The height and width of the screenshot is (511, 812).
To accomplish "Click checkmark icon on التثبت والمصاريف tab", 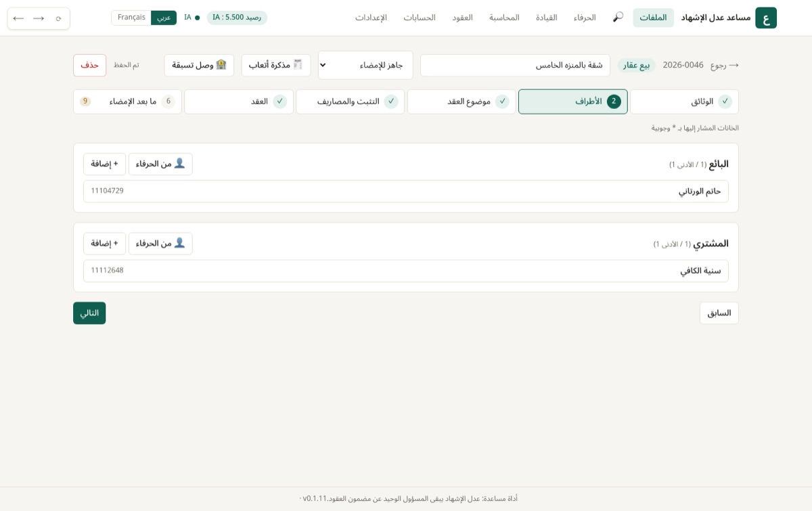I will 391,102.
